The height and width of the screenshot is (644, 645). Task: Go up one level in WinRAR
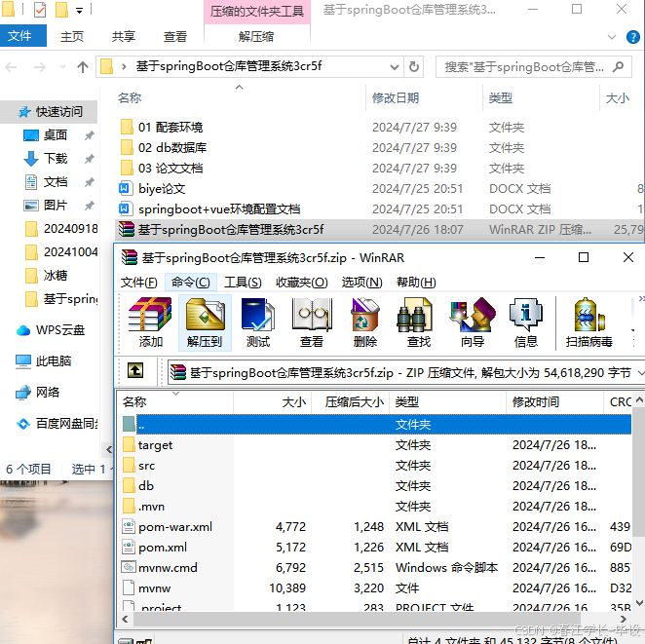[135, 370]
